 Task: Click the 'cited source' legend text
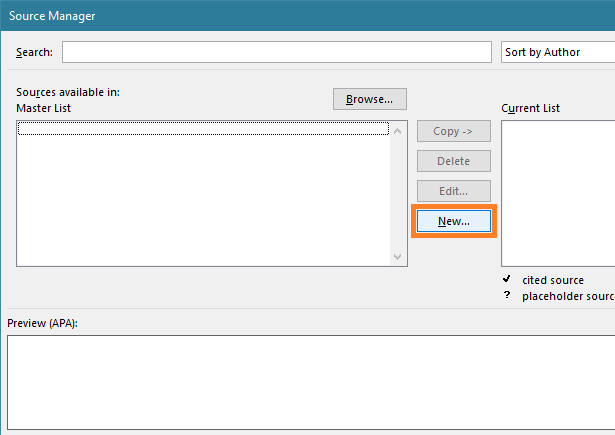click(x=553, y=280)
